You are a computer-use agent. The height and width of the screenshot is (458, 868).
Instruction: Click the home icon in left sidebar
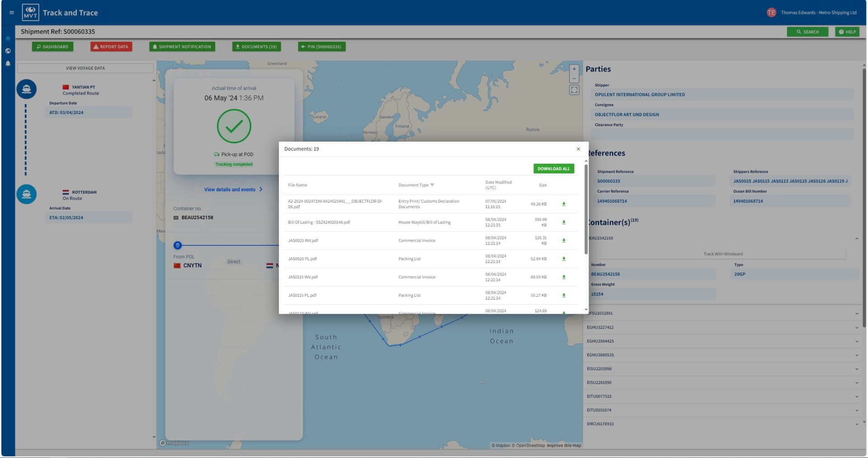8,38
